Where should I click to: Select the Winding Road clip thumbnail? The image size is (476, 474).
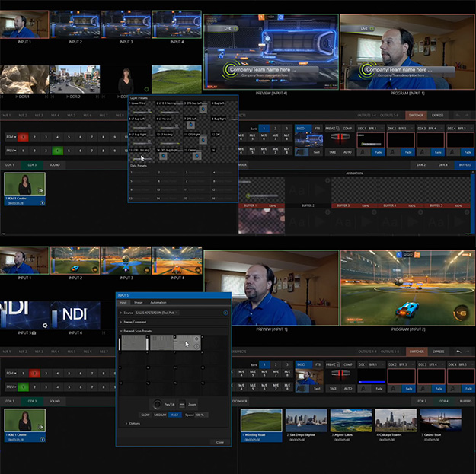pyautogui.click(x=260, y=420)
